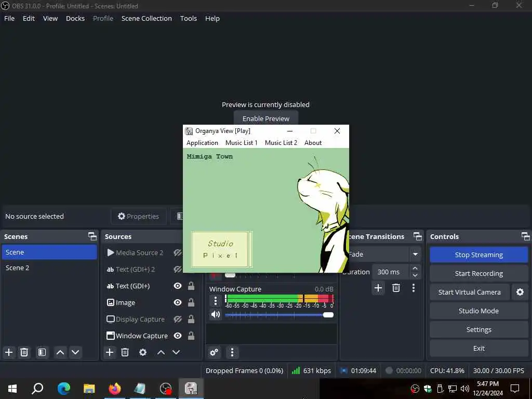The width and height of the screenshot is (532, 399).
Task: Move source up arrow in Sources panel
Action: tap(161, 352)
